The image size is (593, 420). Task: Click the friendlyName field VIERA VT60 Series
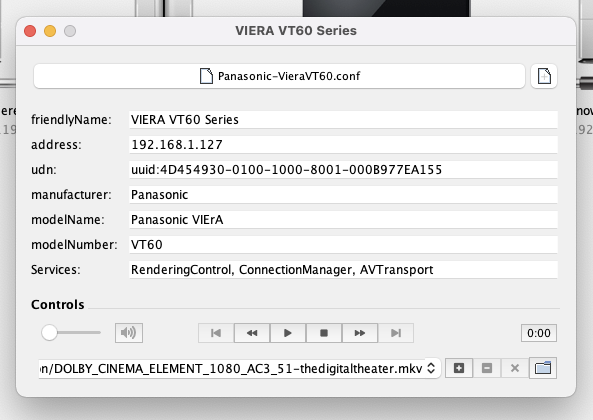pos(343,120)
